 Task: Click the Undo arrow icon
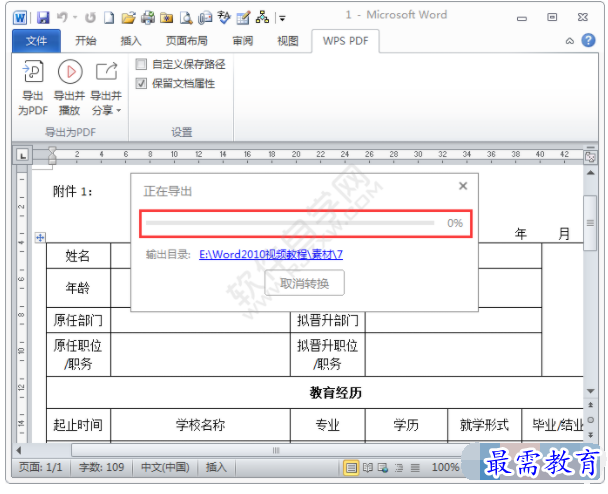tap(62, 17)
